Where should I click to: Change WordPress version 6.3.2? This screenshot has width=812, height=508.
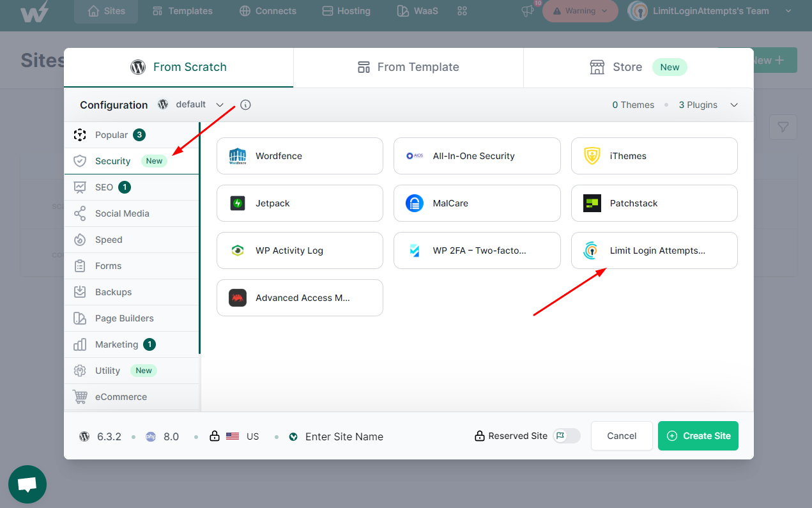100,437
